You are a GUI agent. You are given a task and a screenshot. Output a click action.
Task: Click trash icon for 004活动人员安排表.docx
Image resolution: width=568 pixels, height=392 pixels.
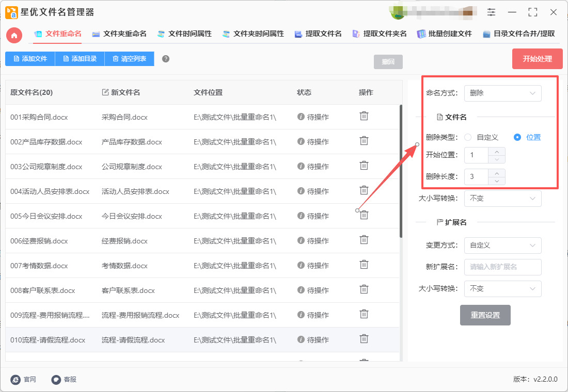[x=364, y=190]
